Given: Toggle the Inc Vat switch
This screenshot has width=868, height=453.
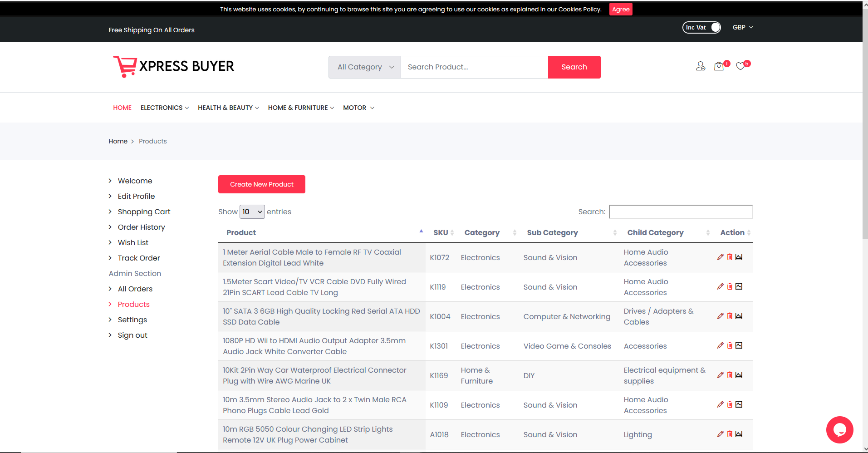Looking at the screenshot, I should [x=701, y=28].
